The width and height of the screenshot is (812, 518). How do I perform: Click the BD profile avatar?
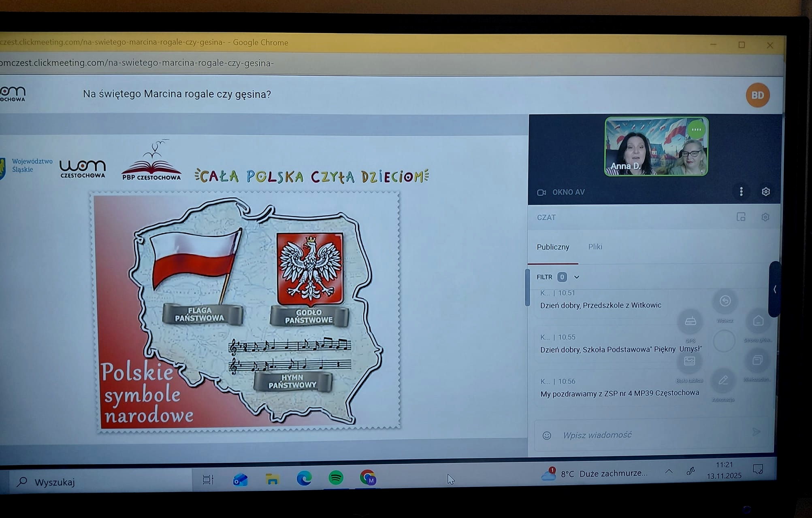[x=757, y=95]
